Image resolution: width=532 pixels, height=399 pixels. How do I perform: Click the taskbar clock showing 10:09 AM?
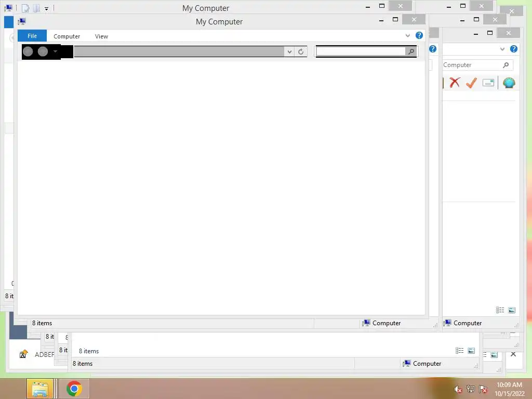pyautogui.click(x=509, y=389)
